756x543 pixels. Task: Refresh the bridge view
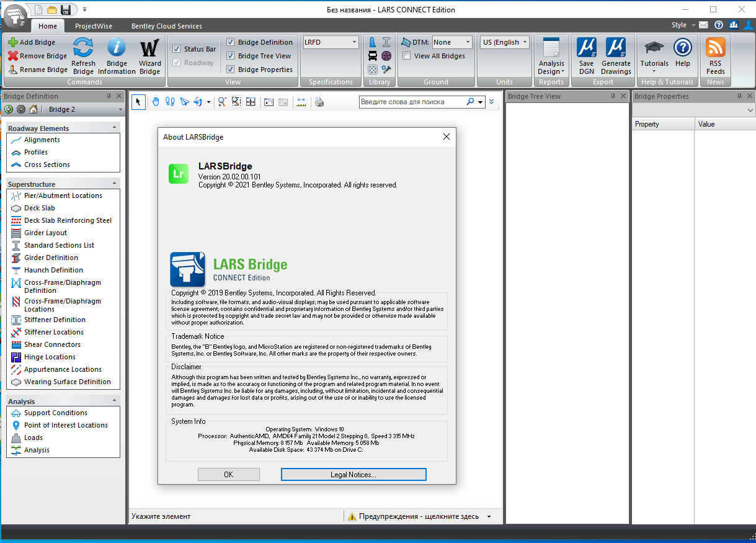pyautogui.click(x=83, y=56)
